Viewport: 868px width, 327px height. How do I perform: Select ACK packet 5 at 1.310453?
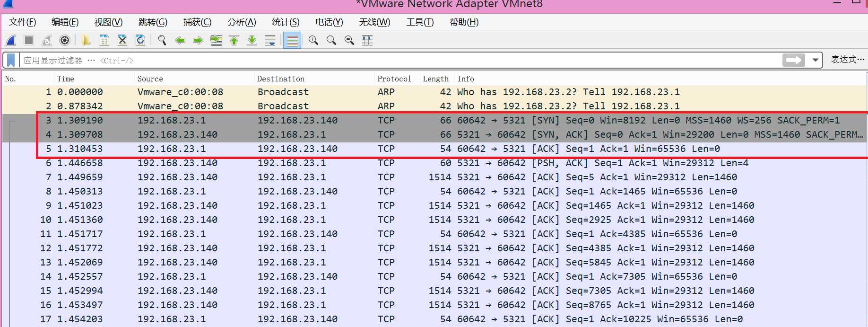click(434, 149)
